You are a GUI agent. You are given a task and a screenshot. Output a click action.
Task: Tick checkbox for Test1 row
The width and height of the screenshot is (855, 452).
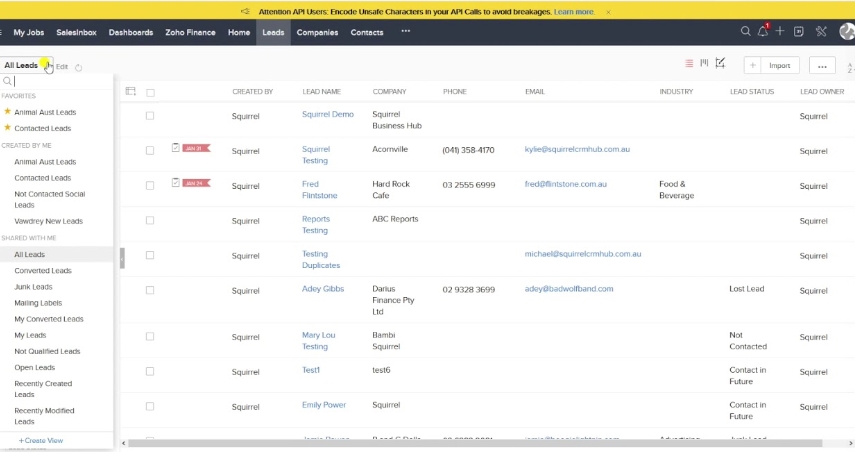tap(150, 371)
